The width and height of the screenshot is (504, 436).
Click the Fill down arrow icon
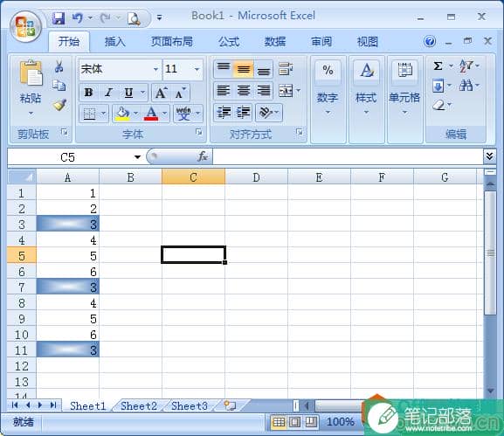point(438,86)
